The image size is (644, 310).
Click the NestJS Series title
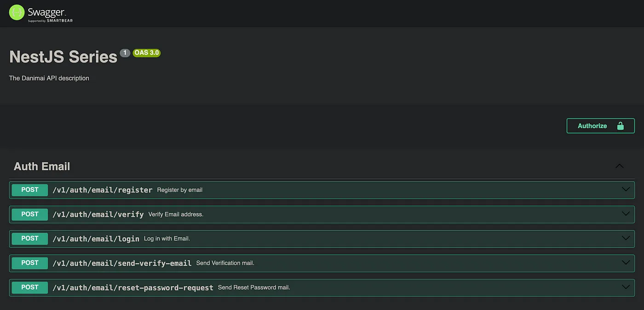click(x=63, y=57)
